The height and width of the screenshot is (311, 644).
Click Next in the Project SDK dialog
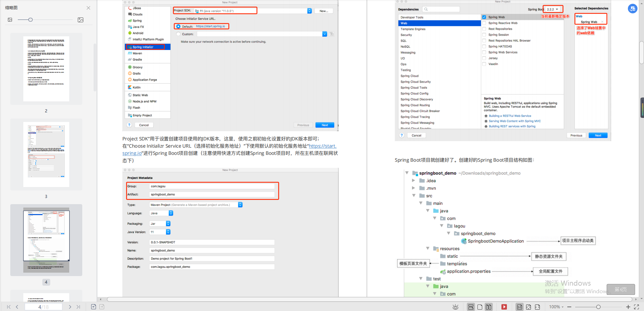(x=325, y=125)
